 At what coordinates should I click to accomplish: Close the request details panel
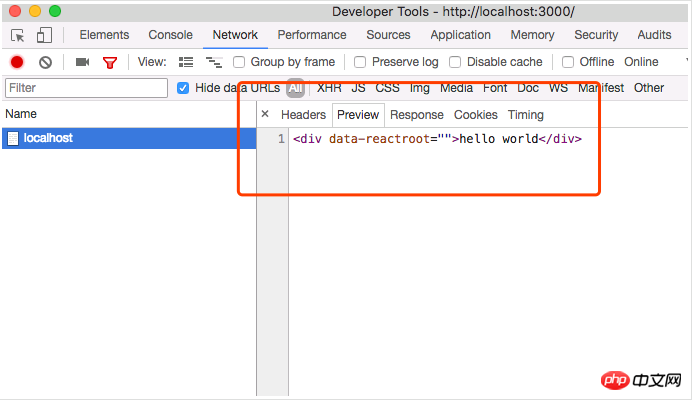pos(265,114)
